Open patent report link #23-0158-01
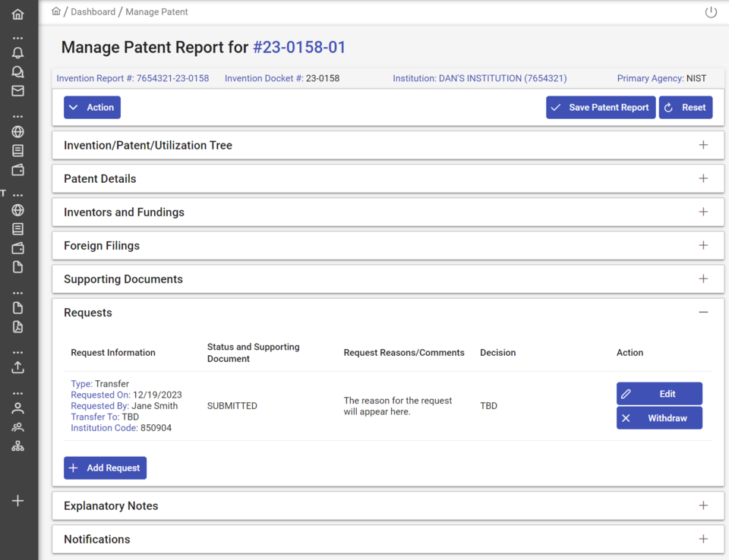The image size is (729, 560). pos(299,47)
